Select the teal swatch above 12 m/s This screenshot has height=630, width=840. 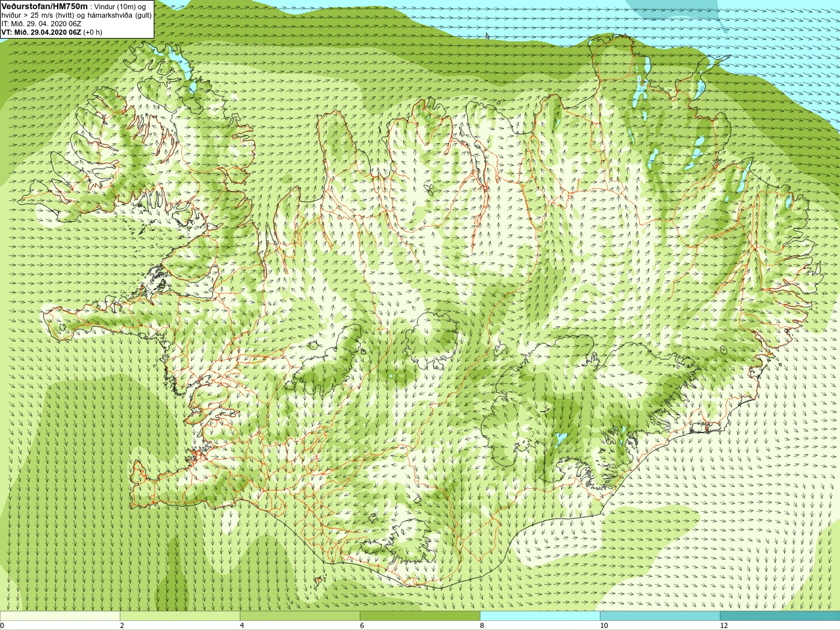point(780,616)
